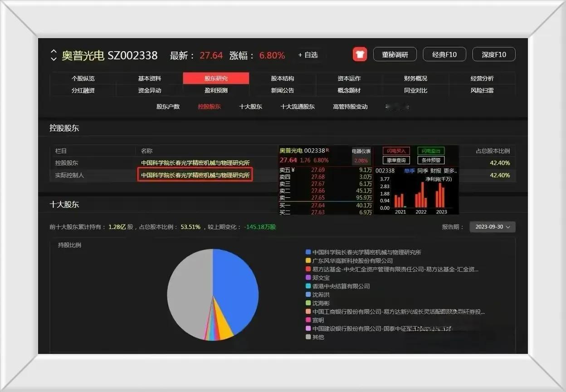
Task: Click actual controller name in 实际控制人 row
Action: 195,175
